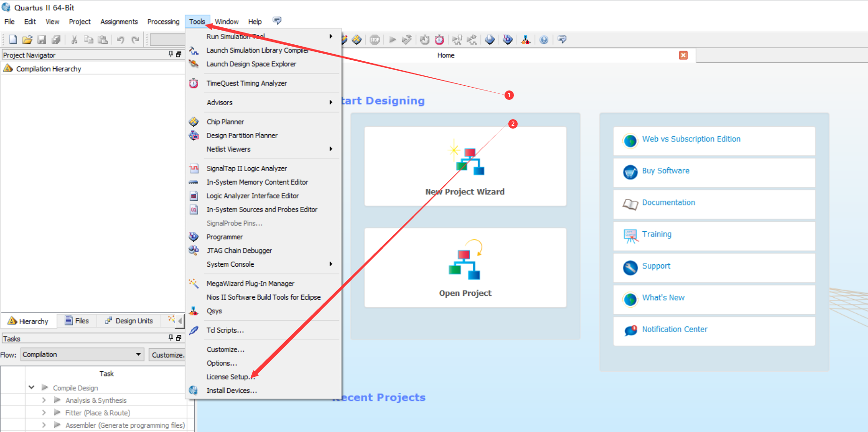
Task: Click the Qsys toolbar icon
Action: pyautogui.click(x=526, y=40)
